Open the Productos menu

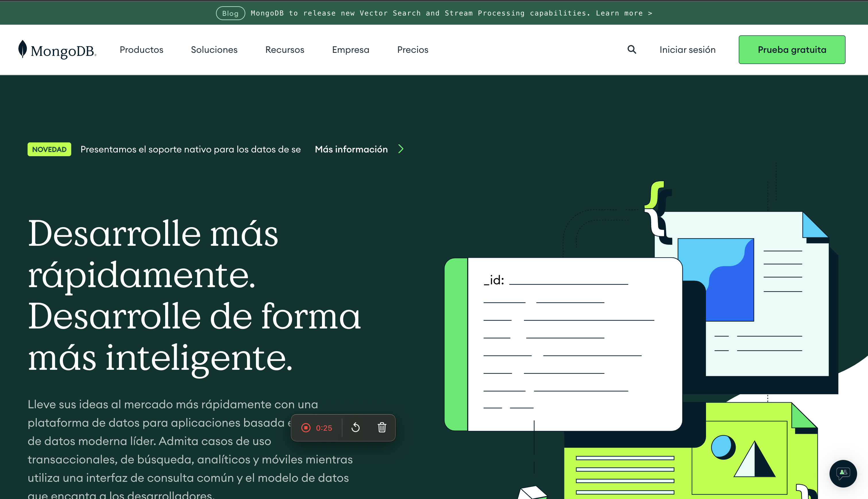[141, 50]
